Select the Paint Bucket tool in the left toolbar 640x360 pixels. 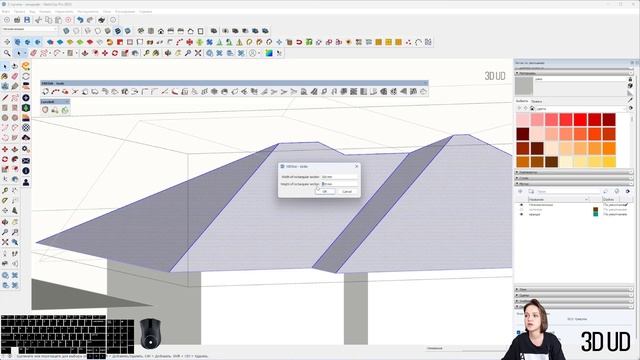click(5, 76)
